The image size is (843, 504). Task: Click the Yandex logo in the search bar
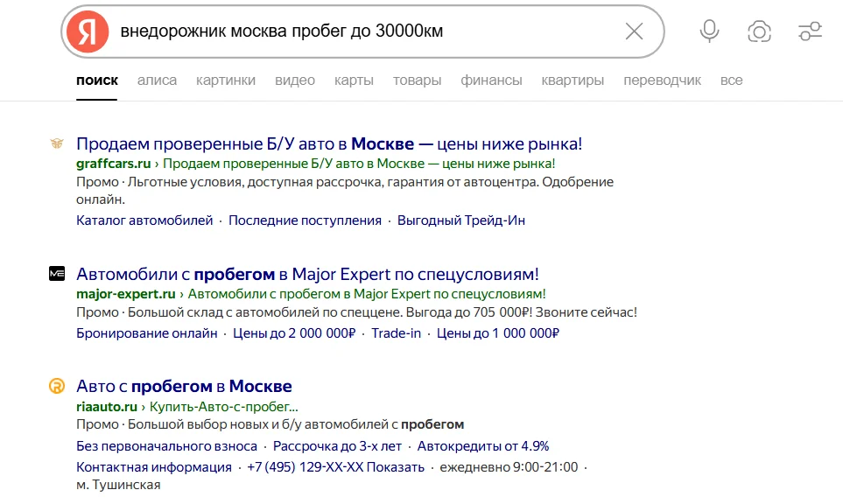(x=84, y=31)
